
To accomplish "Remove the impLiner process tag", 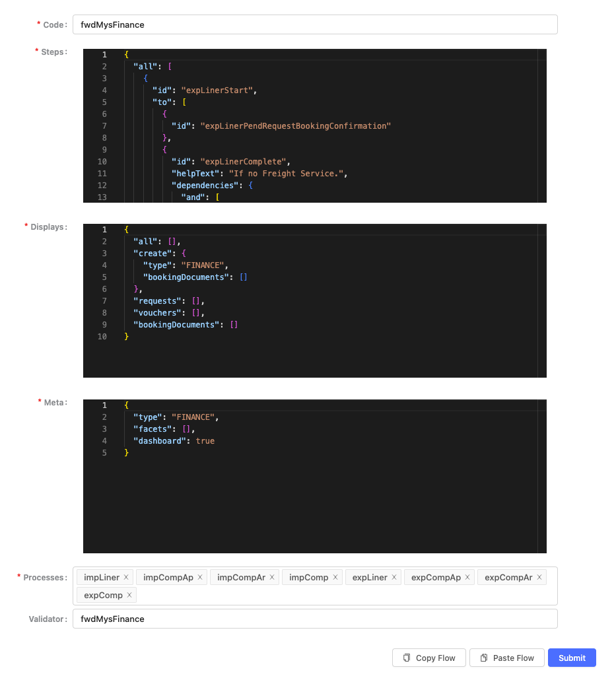I will pyautogui.click(x=126, y=577).
